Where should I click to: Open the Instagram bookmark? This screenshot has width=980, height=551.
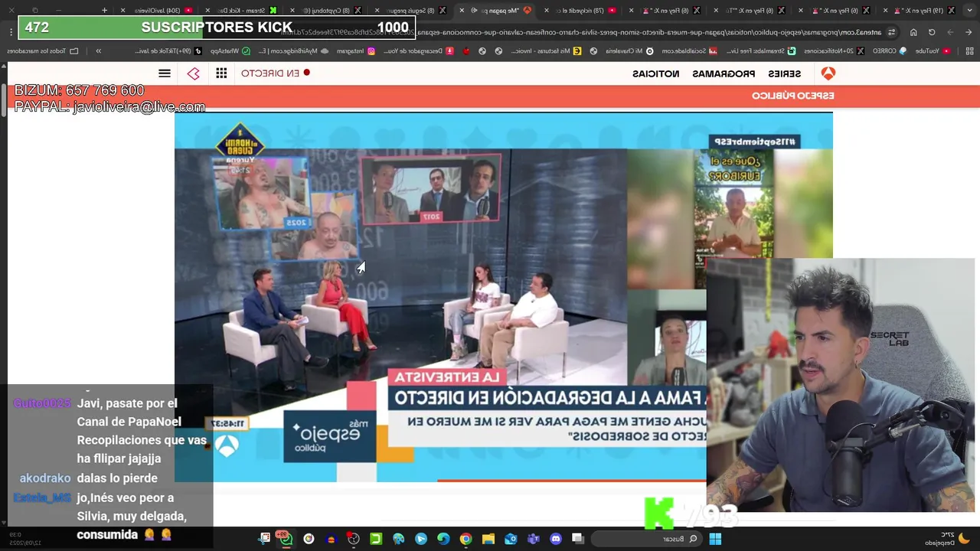point(355,51)
